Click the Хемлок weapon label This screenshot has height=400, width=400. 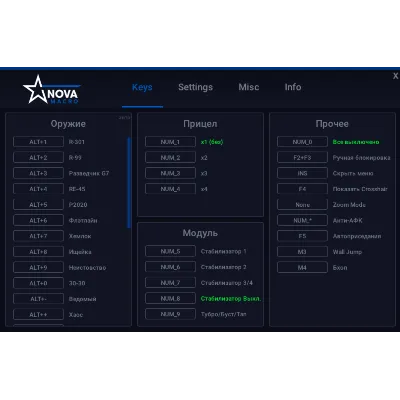(x=80, y=236)
